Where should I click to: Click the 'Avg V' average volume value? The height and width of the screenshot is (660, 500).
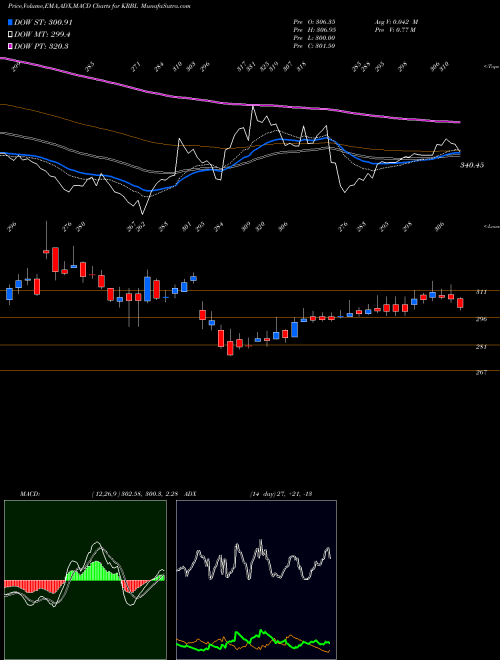404,22
